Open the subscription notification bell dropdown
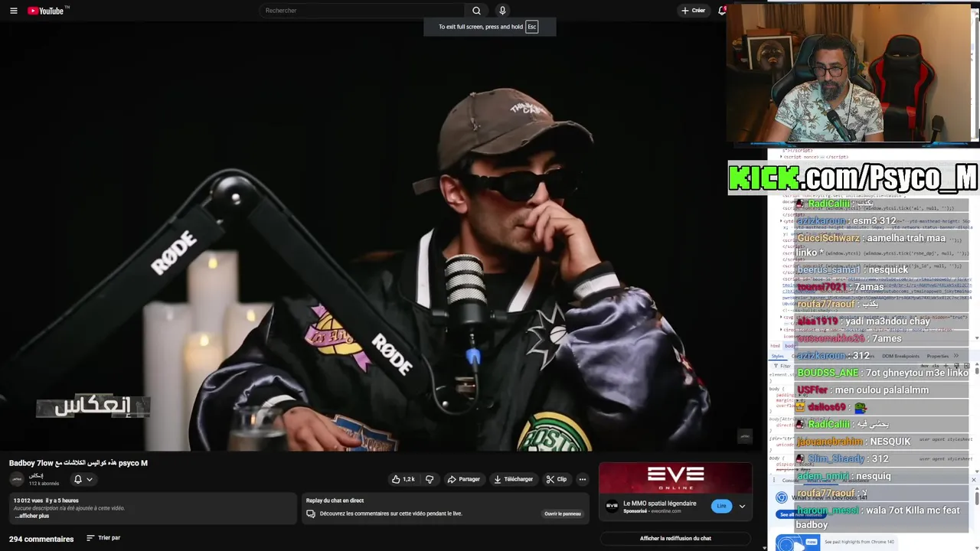The width and height of the screenshot is (980, 551). (x=83, y=479)
